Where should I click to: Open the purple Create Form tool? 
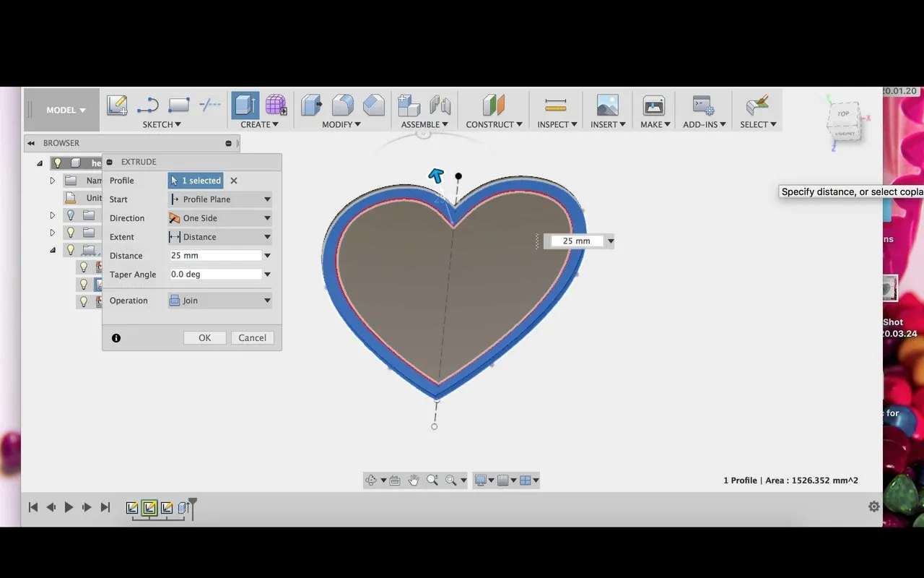(276, 105)
